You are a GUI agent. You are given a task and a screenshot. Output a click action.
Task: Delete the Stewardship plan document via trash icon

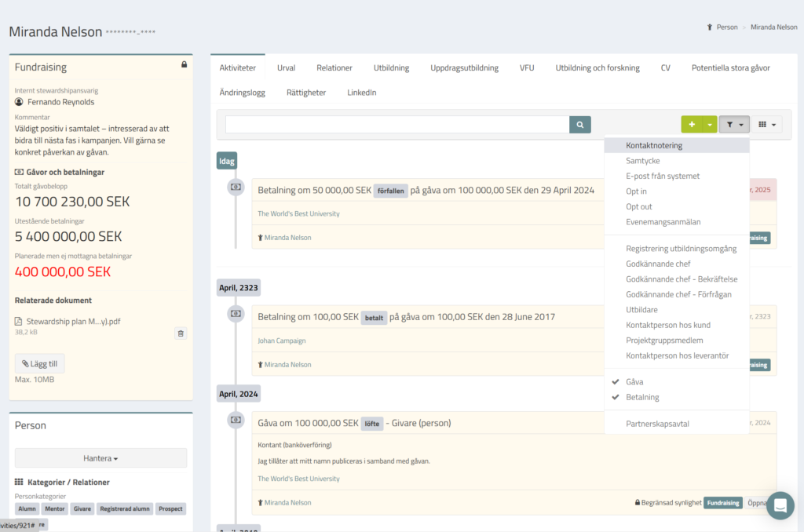(181, 333)
